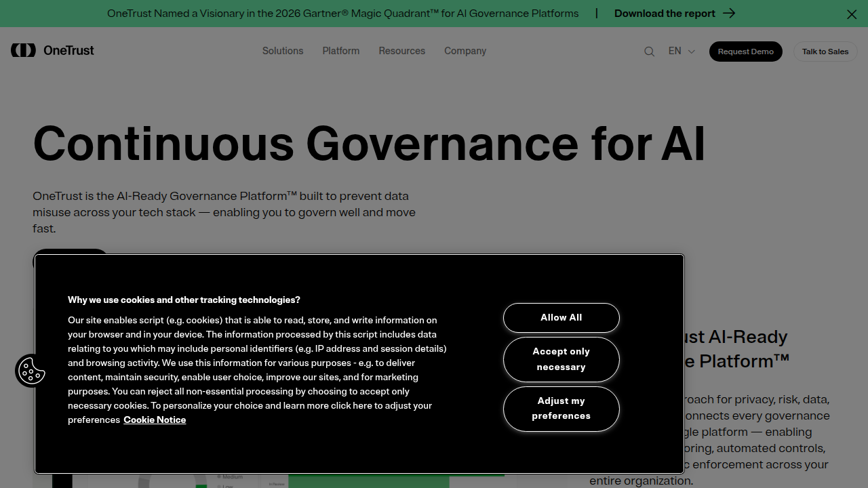Click the OneTrust wordmark text
Image resolution: width=868 pixels, height=488 pixels.
(x=68, y=50)
